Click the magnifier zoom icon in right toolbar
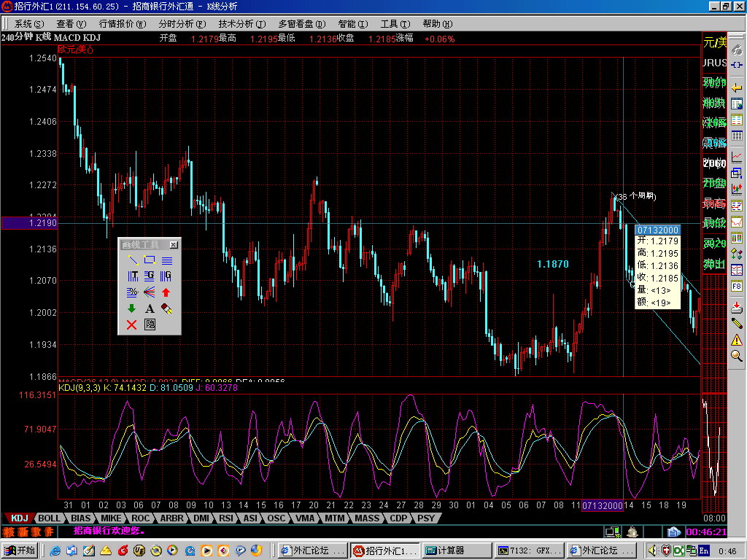The image size is (747, 560). pos(737,356)
